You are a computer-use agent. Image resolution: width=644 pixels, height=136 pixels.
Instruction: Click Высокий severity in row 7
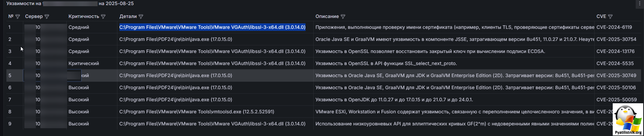pos(79,100)
